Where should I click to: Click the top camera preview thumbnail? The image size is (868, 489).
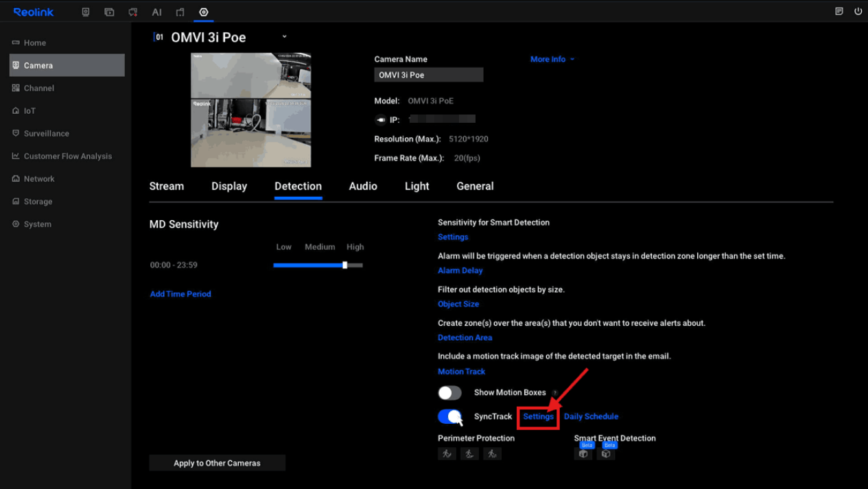250,75
